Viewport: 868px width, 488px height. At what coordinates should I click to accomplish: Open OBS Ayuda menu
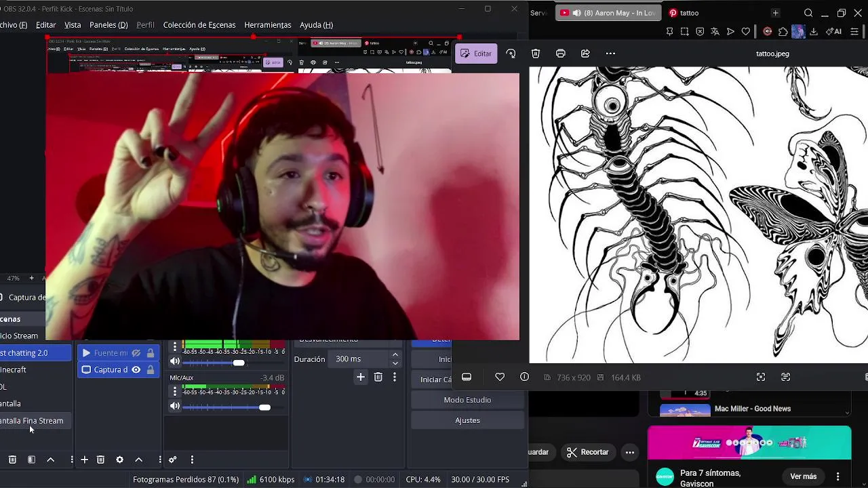(x=316, y=24)
